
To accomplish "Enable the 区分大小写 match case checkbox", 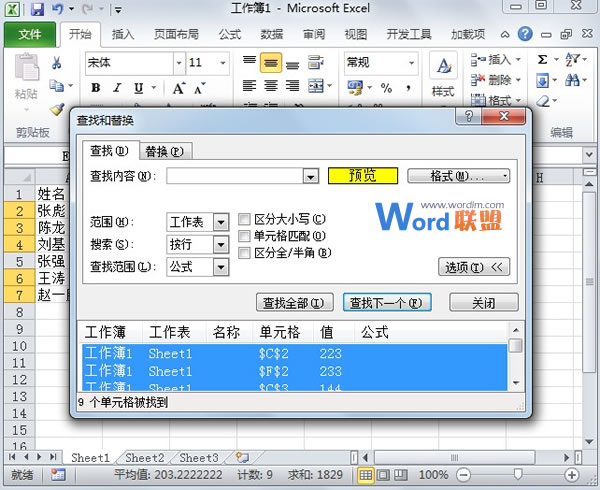I will [245, 220].
